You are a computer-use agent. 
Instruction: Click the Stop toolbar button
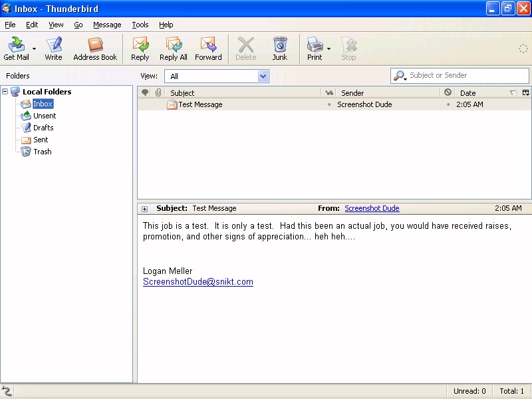click(x=348, y=49)
